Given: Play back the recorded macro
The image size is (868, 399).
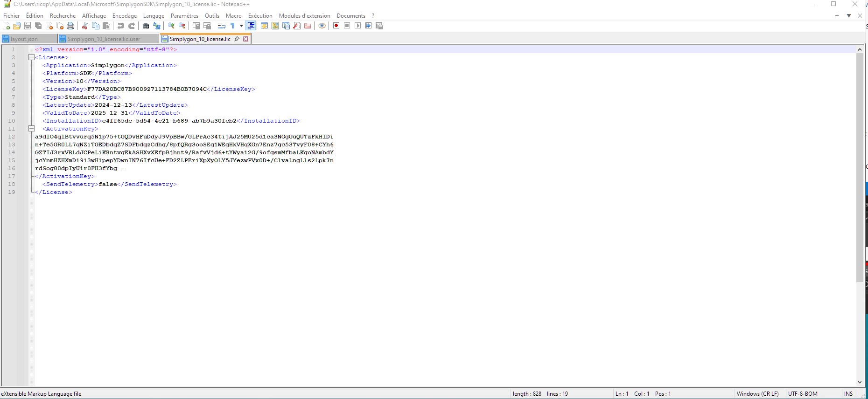Looking at the screenshot, I should 357,26.
